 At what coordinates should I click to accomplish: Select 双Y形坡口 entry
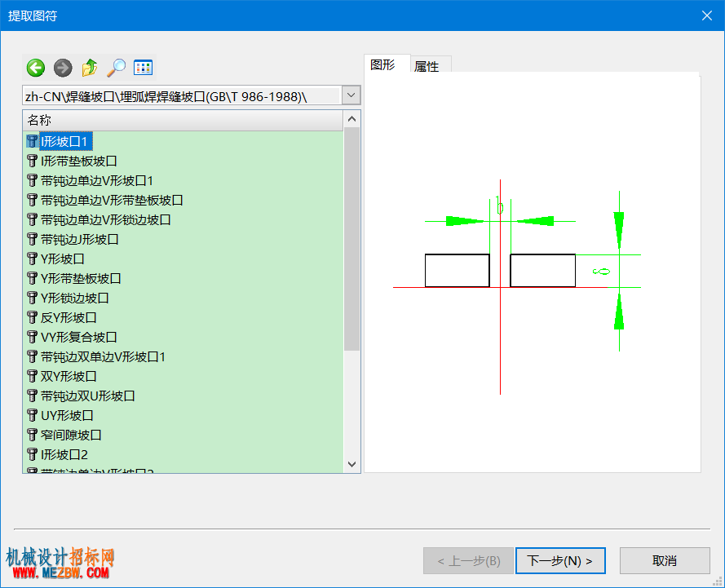(69, 376)
